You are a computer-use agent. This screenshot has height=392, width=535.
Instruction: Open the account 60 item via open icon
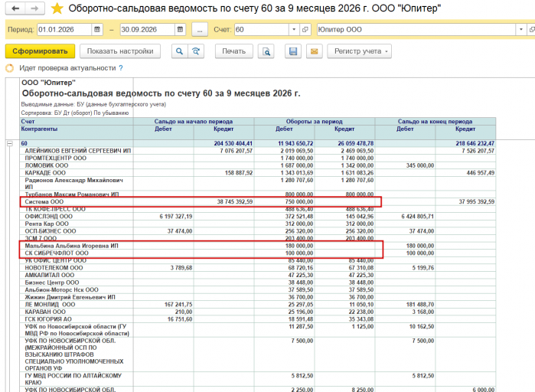305,29
